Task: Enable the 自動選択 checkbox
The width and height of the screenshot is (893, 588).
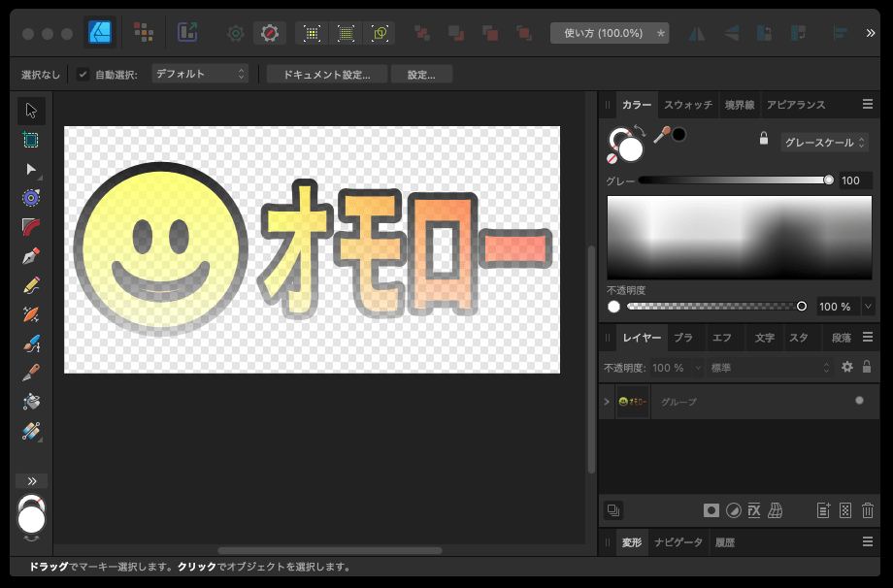Action: pos(82,73)
